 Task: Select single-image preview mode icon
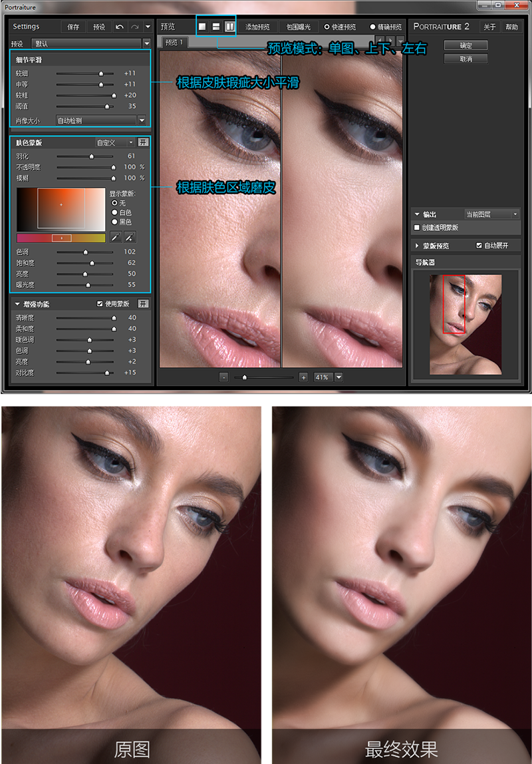point(202,27)
